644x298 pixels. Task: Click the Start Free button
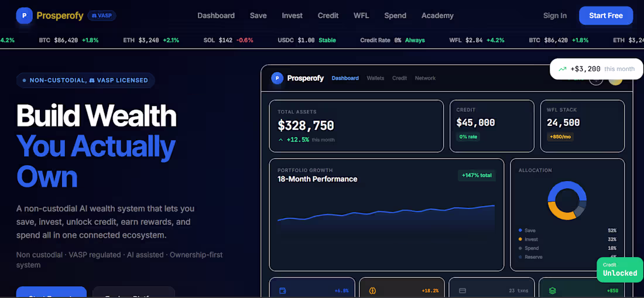point(606,16)
